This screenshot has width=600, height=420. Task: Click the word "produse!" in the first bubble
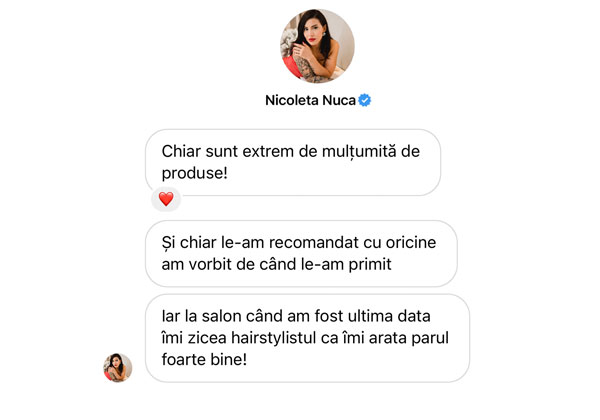pyautogui.click(x=194, y=173)
